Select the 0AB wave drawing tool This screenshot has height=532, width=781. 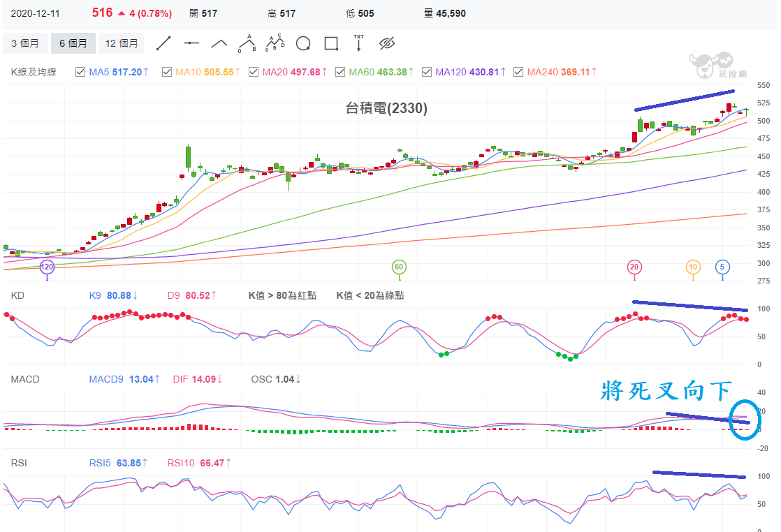[x=247, y=43]
